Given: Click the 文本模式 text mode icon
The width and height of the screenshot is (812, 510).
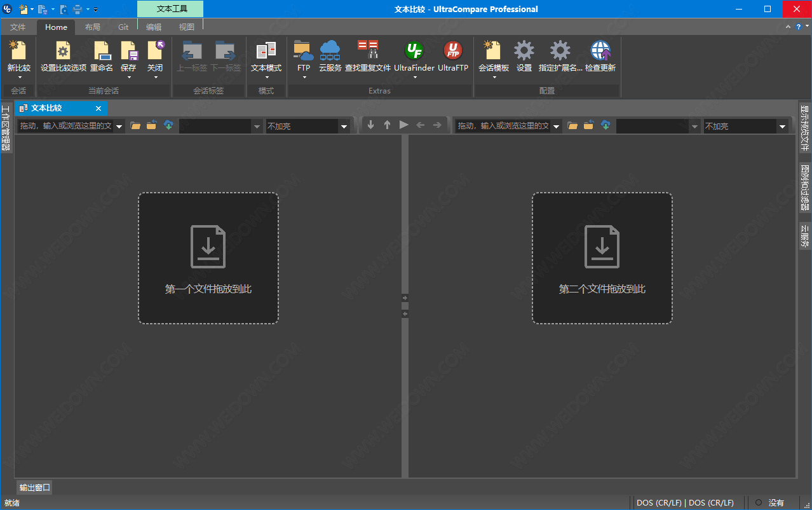Looking at the screenshot, I should (x=266, y=50).
